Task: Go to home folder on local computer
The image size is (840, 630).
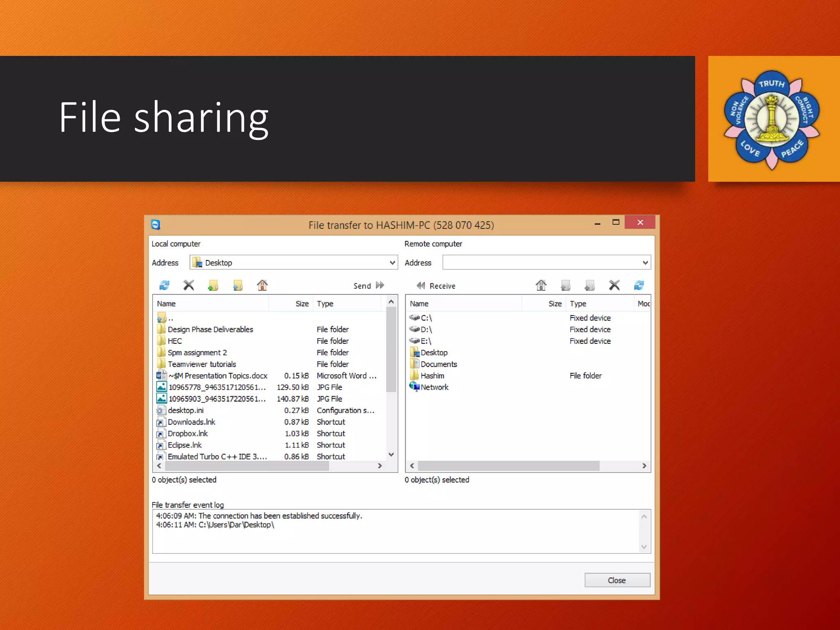Action: pos(262,285)
